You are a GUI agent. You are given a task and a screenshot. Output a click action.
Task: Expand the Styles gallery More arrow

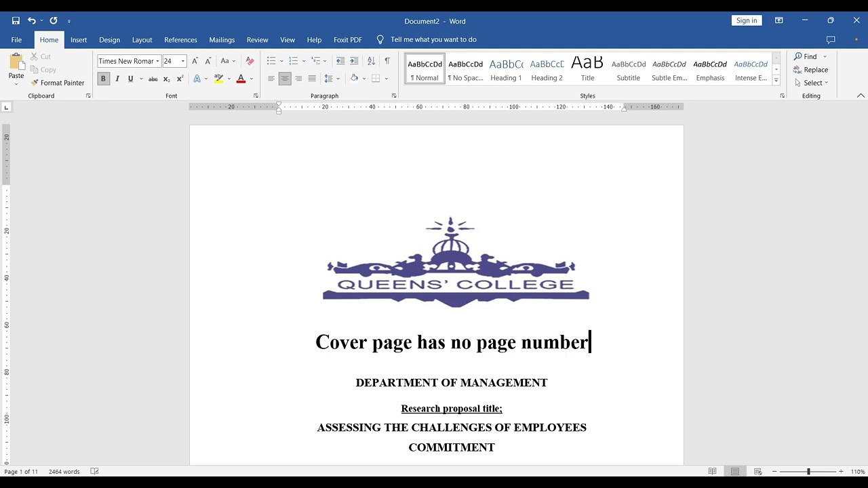pos(776,81)
